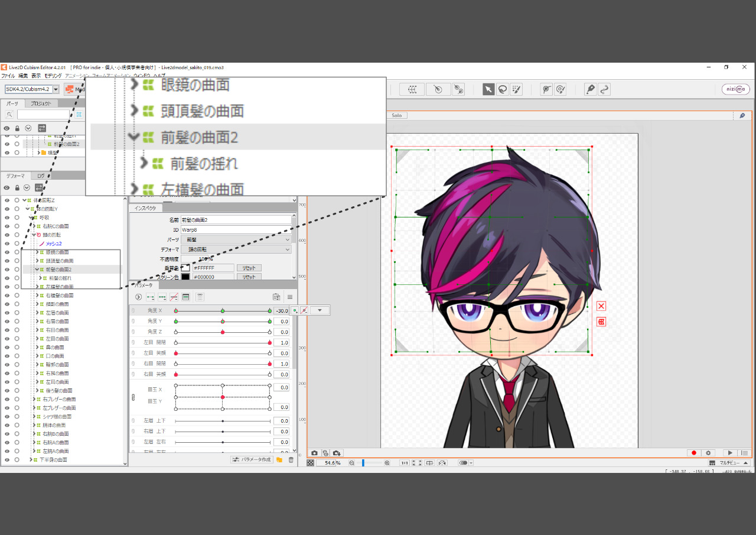The image size is (756, 535).
Task: Click the folder icon in parameter panel
Action: tap(279, 459)
